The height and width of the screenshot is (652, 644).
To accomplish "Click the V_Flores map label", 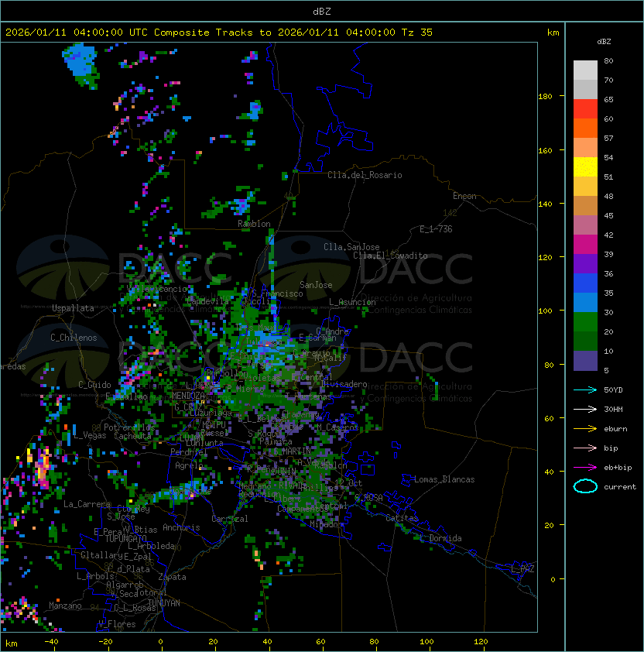I will point(117,624).
